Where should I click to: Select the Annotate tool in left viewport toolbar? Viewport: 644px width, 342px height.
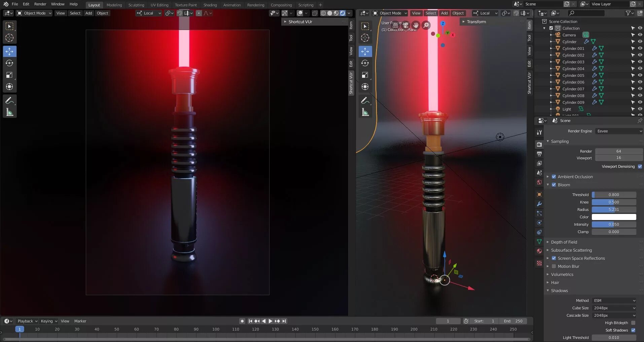tap(9, 100)
